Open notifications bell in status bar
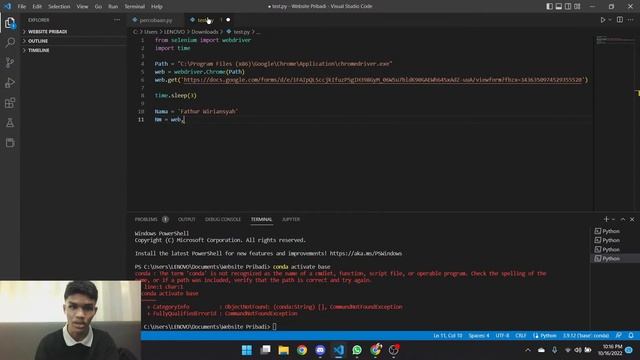Screen dimensions: 640x360 (x=631, y=336)
